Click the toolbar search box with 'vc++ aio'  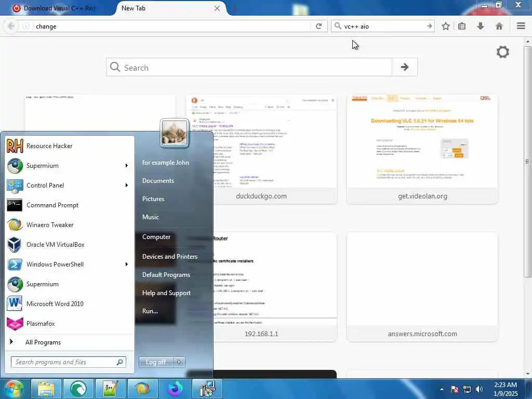point(383,26)
